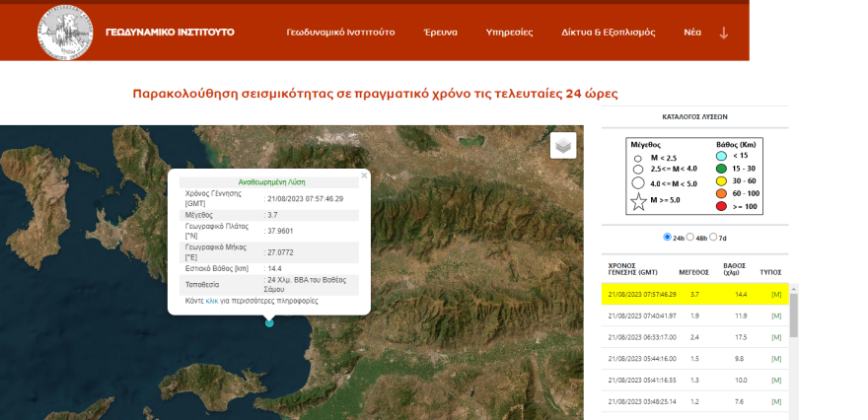
Task: Close the earthquake info popup
Action: 364,175
